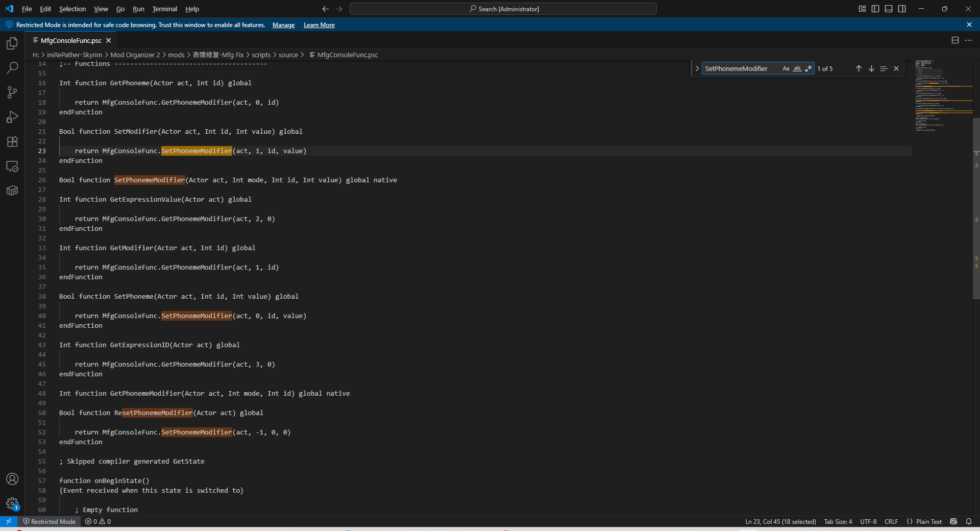Open the Manage gear icon
The height and width of the screenshot is (531, 980).
click(x=12, y=503)
